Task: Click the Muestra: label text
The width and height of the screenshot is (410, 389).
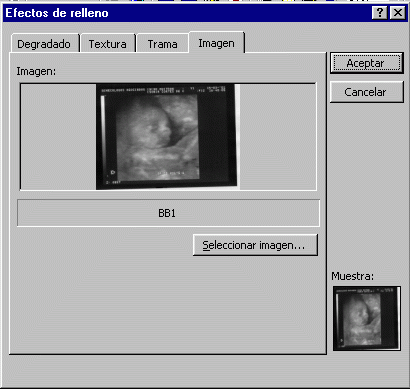Action: pyautogui.click(x=353, y=276)
